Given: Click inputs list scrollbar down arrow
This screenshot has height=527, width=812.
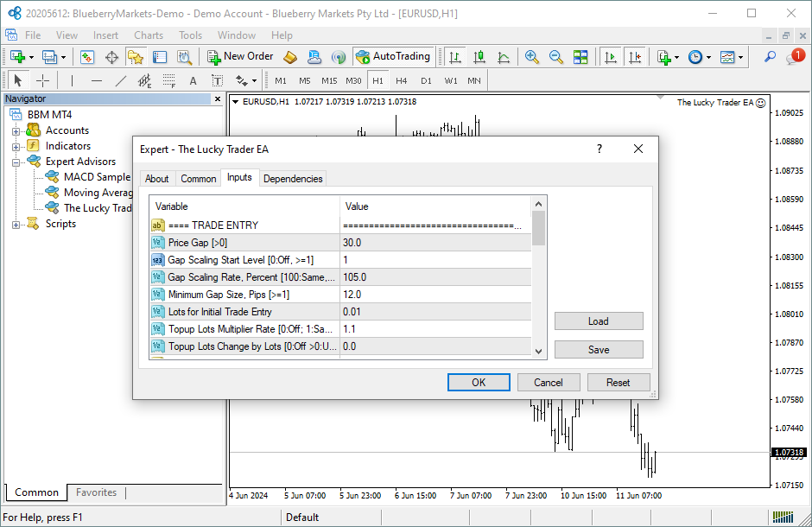Looking at the screenshot, I should [538, 351].
